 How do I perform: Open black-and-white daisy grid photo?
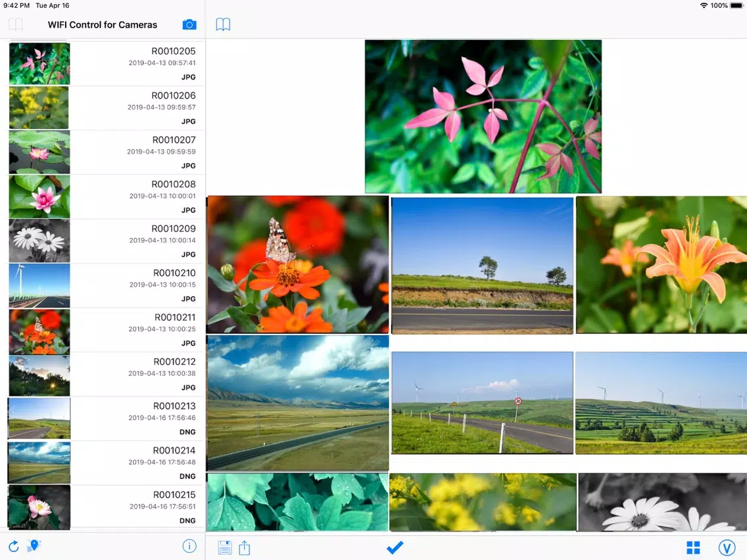(663, 502)
